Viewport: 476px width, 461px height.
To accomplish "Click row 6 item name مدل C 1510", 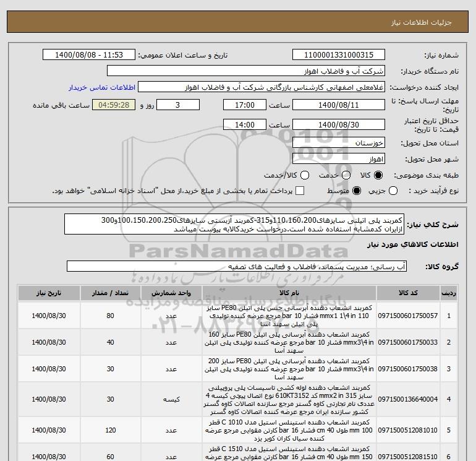I will tap(289, 453).
